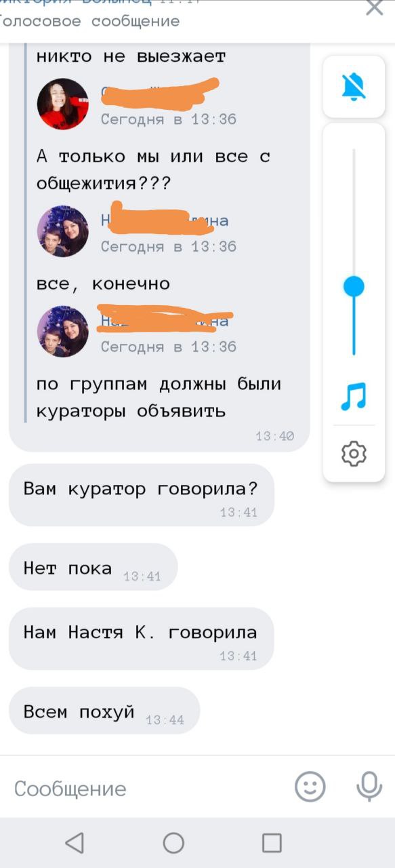Tap the Android back triangle button

[75, 843]
